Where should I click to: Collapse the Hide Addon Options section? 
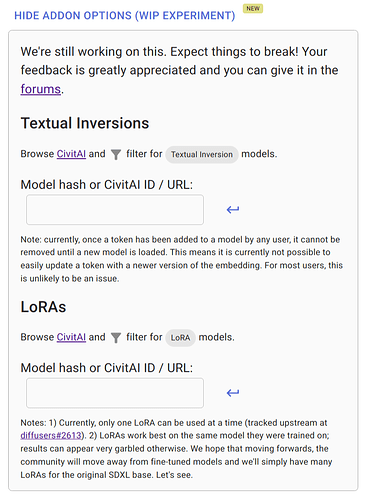(124, 15)
